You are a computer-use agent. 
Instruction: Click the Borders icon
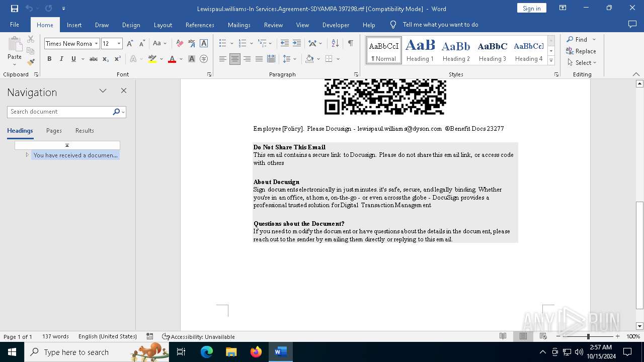(329, 59)
